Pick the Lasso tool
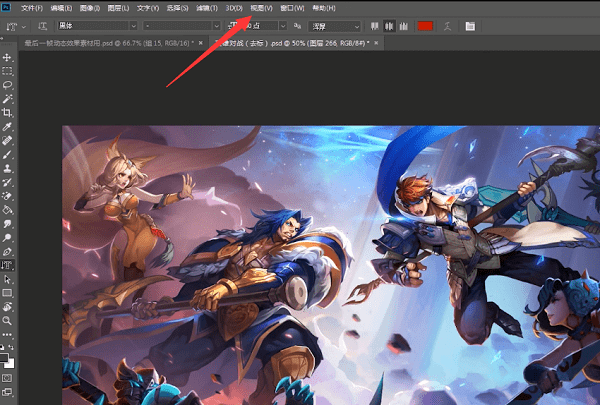 click(x=7, y=86)
